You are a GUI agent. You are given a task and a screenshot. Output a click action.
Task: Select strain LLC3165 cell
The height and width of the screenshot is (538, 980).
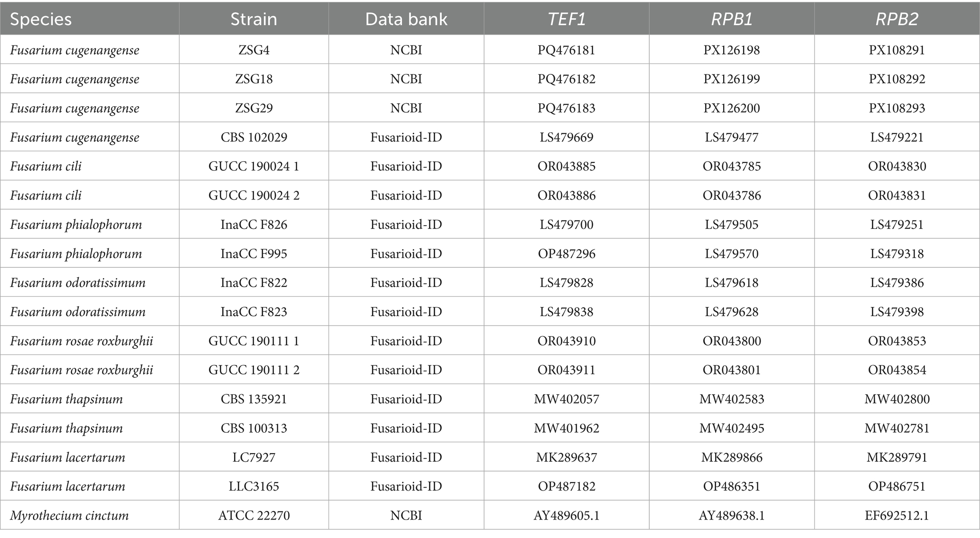pos(254,486)
